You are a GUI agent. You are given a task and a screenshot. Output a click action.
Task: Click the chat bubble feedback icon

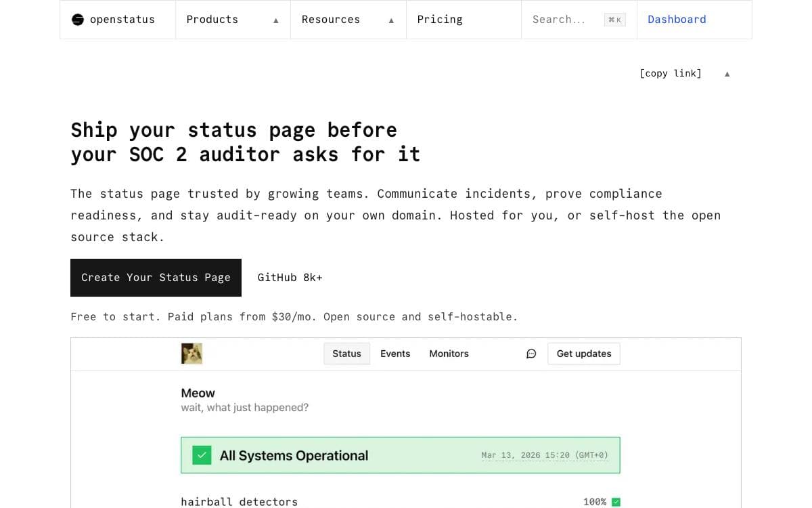click(531, 354)
